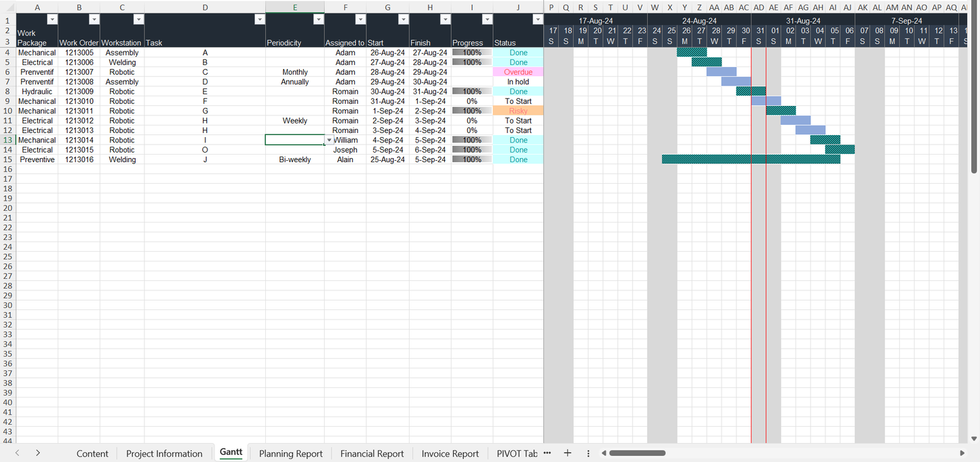Viewport: 980px width, 462px height.
Task: Click the Select All corner triangle
Action: pyautogui.click(x=7, y=7)
